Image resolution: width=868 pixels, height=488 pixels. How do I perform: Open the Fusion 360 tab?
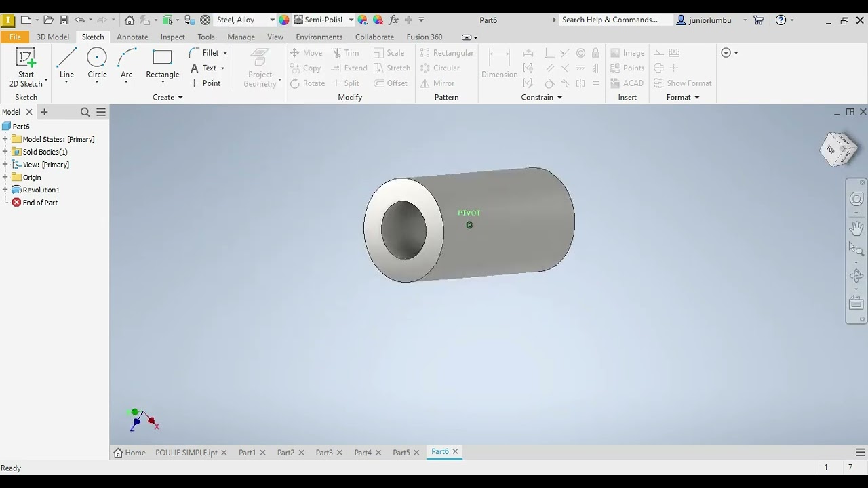tap(425, 37)
